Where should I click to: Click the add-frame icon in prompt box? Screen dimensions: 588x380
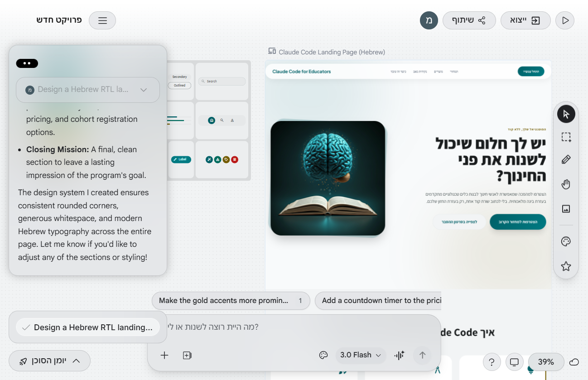coord(187,356)
